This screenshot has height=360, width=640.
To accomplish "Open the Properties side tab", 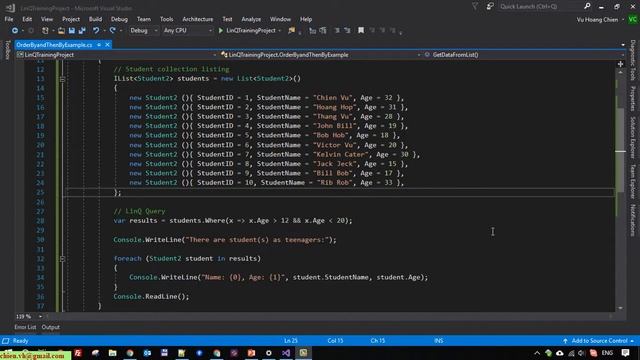I will 633,98.
